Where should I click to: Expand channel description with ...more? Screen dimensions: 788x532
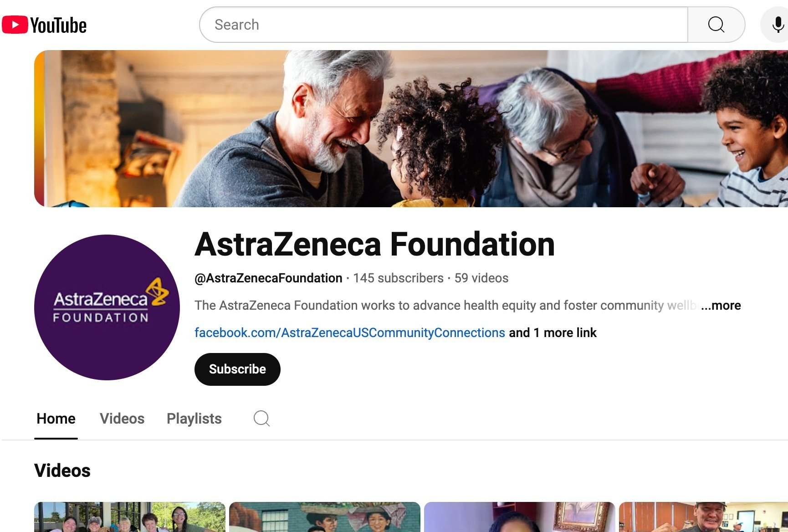coord(721,305)
